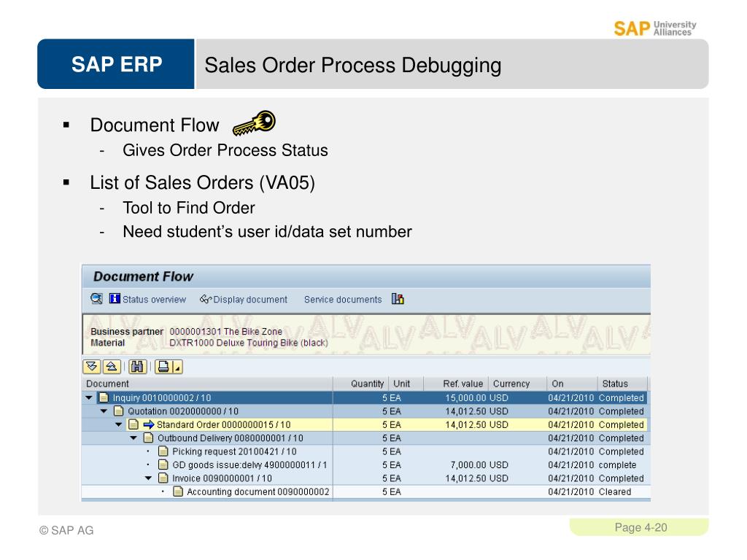747x560 pixels.
Task: Open Display document
Action: point(250,300)
